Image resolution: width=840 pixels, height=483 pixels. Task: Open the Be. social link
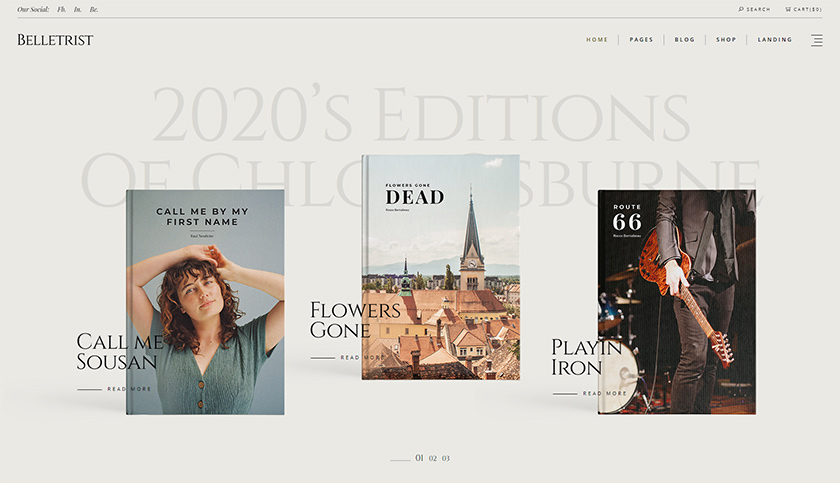click(x=94, y=9)
